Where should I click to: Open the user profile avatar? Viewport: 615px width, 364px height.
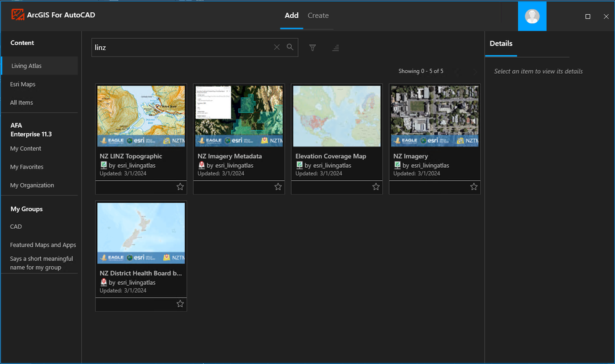(x=532, y=17)
